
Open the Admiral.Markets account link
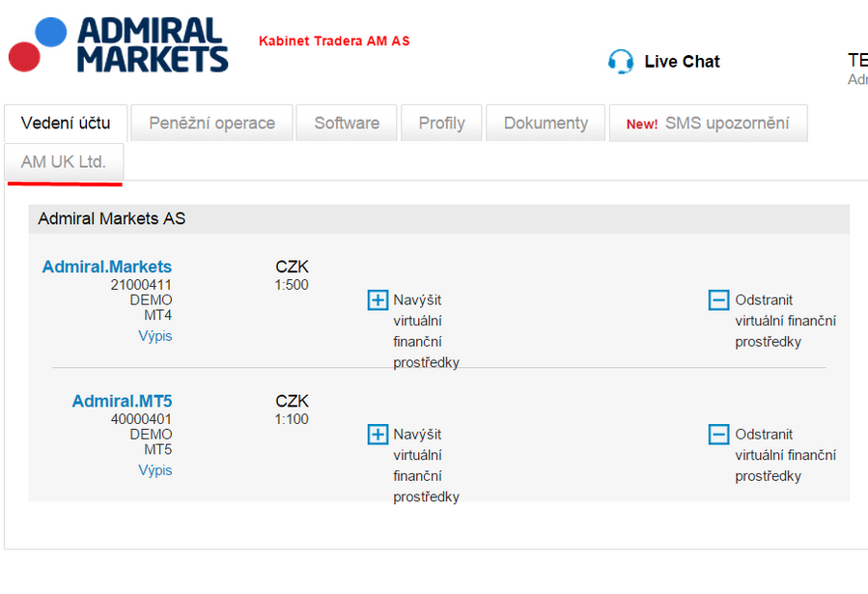click(x=107, y=267)
